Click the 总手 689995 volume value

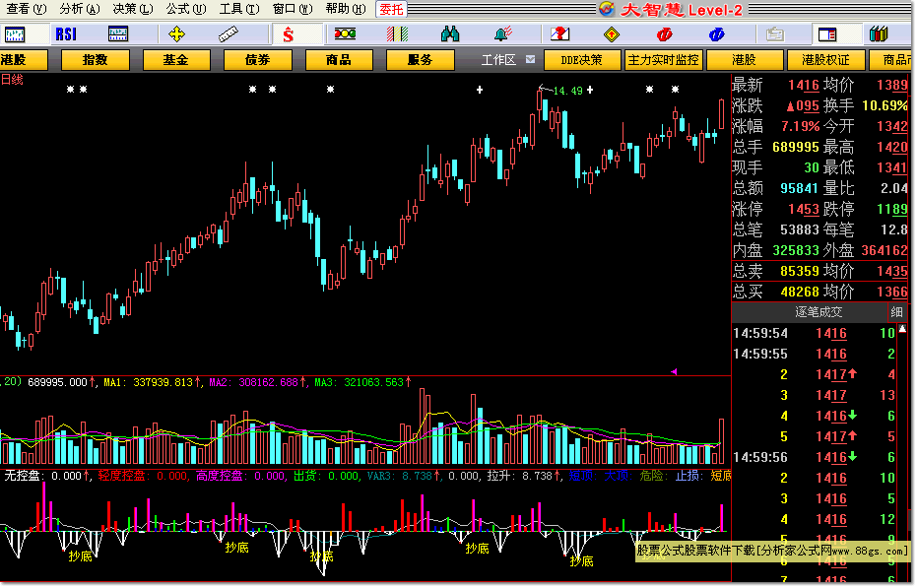tap(796, 147)
